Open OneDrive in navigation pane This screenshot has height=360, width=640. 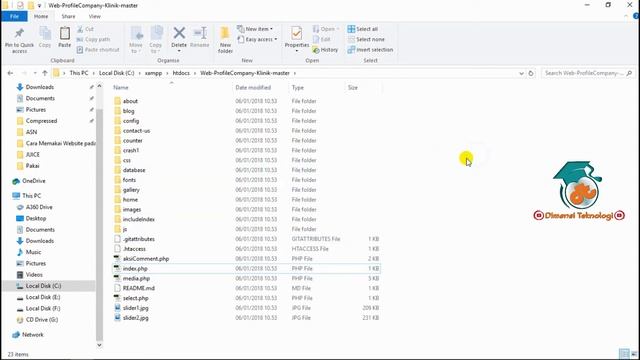pos(33,181)
